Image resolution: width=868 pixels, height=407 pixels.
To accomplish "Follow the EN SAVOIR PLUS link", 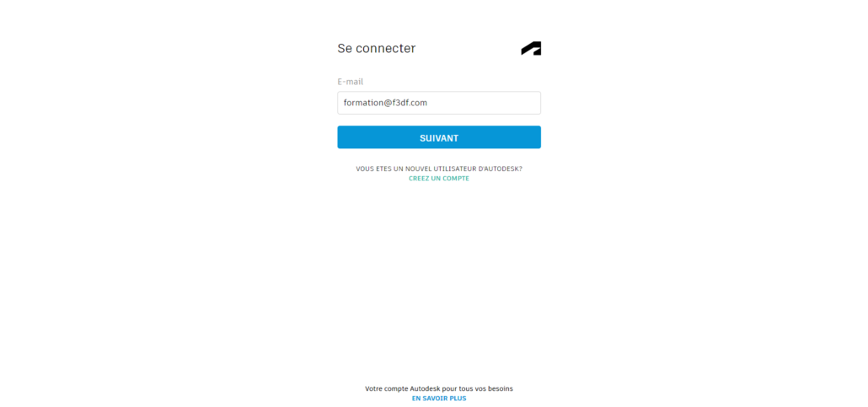I will coord(439,398).
